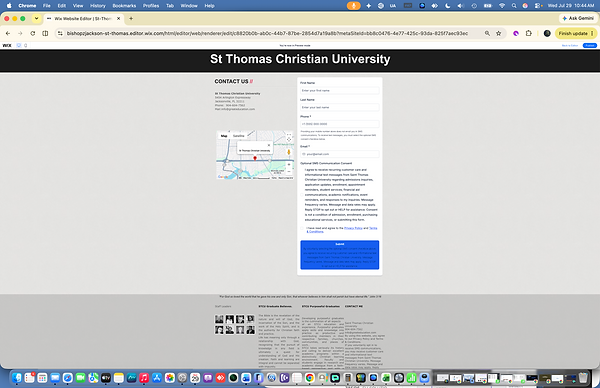The height and width of the screenshot is (388, 600).
Task: Click the red map location pin
Action: click(x=255, y=158)
